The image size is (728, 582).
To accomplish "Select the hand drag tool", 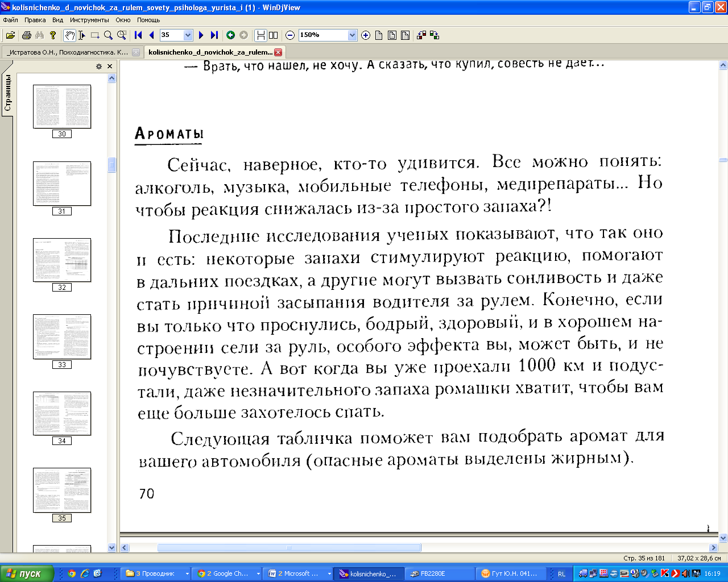I will (x=69, y=35).
